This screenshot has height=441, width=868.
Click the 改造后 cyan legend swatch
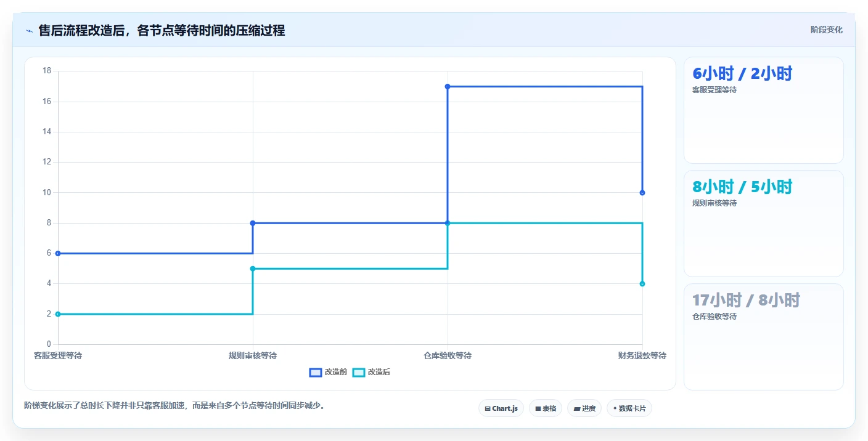[359, 372]
